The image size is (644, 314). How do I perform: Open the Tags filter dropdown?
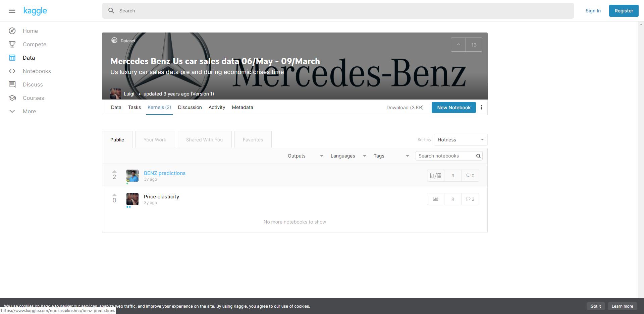[391, 156]
